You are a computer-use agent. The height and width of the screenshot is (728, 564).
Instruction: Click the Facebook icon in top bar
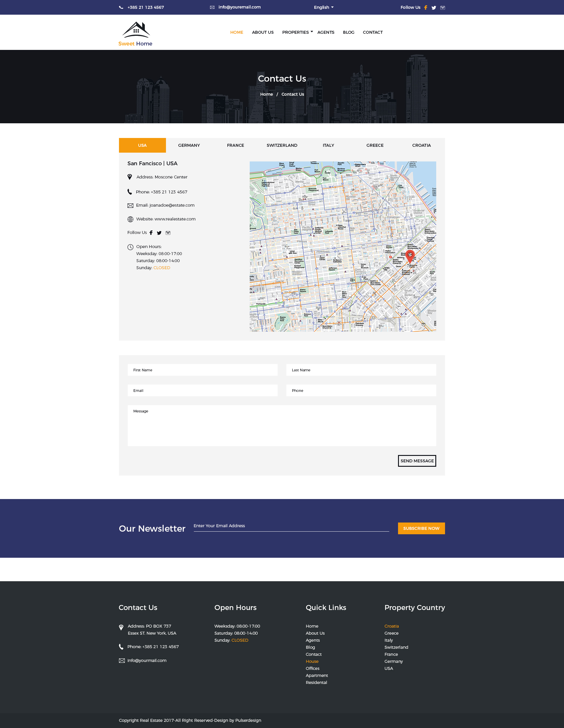426,7
